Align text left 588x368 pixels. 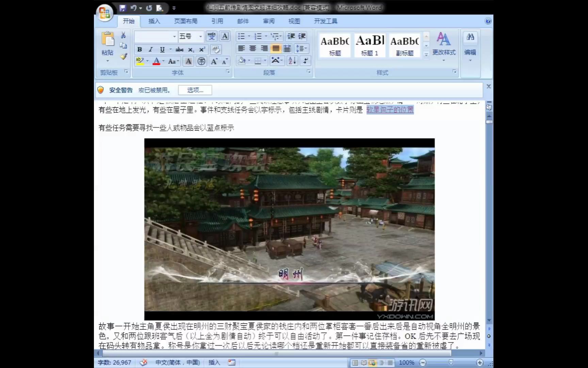click(241, 48)
